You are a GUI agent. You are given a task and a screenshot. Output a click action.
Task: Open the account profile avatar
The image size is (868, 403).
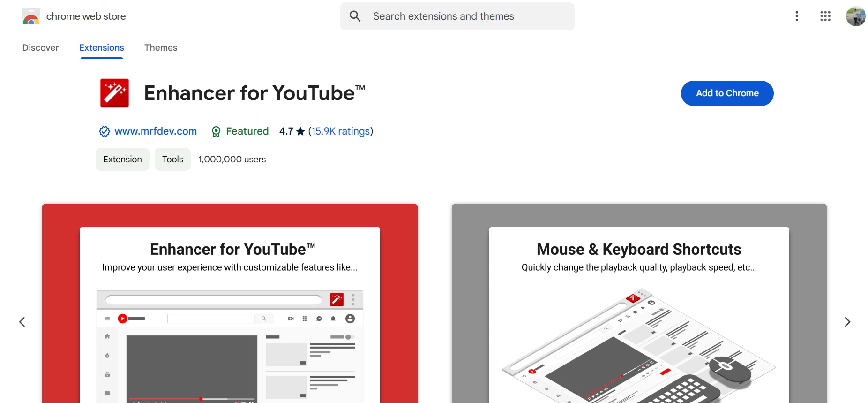[856, 16]
